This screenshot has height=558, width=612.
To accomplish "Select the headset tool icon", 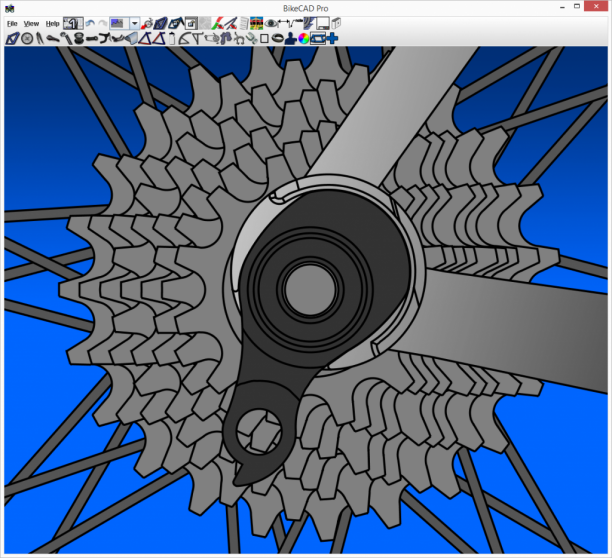I will tap(79, 39).
